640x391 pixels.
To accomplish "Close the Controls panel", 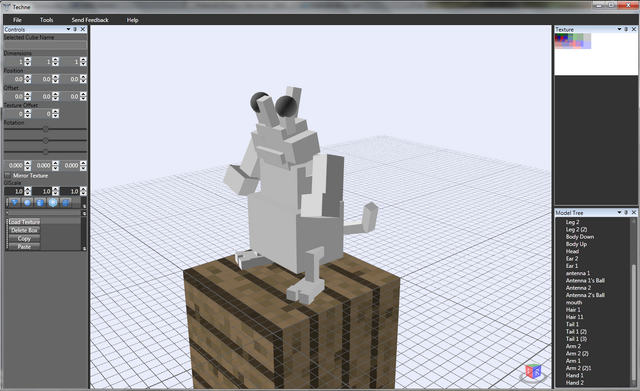I will [83, 29].
